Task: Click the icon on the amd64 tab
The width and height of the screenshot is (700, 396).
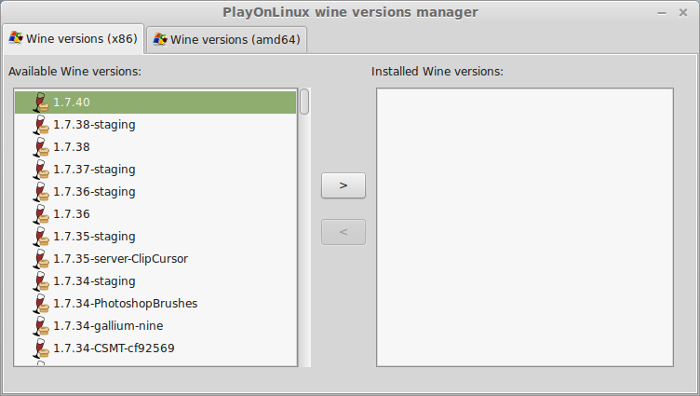Action: [160, 39]
